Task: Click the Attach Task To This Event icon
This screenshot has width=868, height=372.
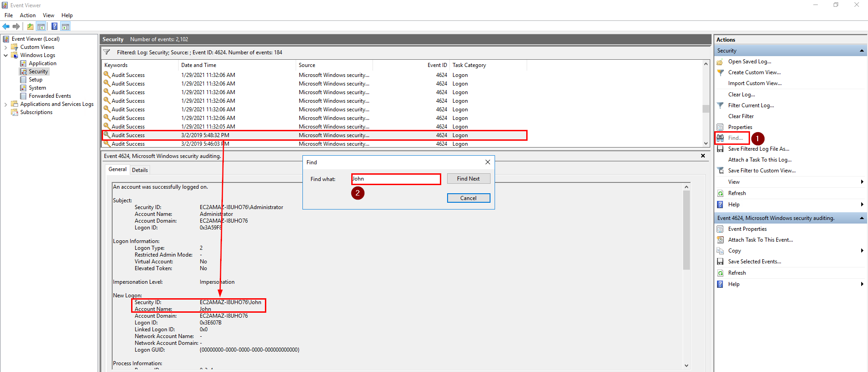Action: [720, 240]
